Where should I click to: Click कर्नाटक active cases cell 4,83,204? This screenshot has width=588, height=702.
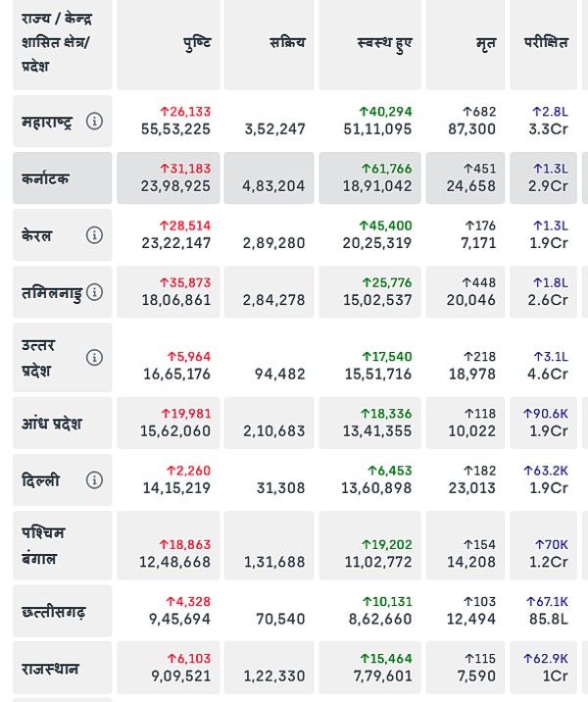pyautogui.click(x=273, y=186)
